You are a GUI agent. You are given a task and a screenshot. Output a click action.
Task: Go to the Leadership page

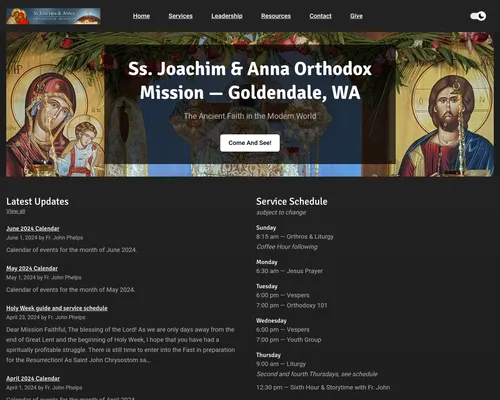click(x=227, y=16)
